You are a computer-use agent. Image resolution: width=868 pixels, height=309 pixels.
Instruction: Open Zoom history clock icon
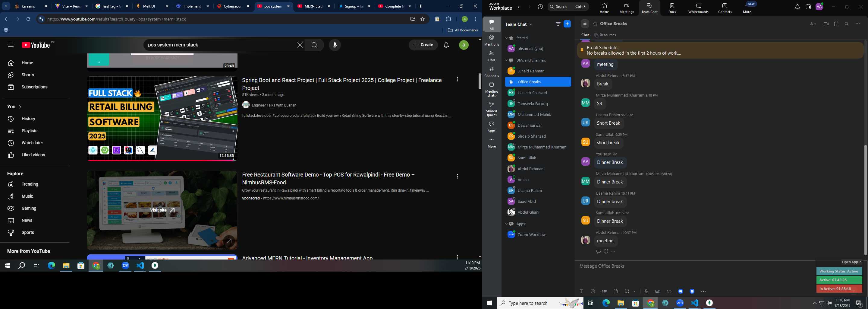tap(540, 7)
